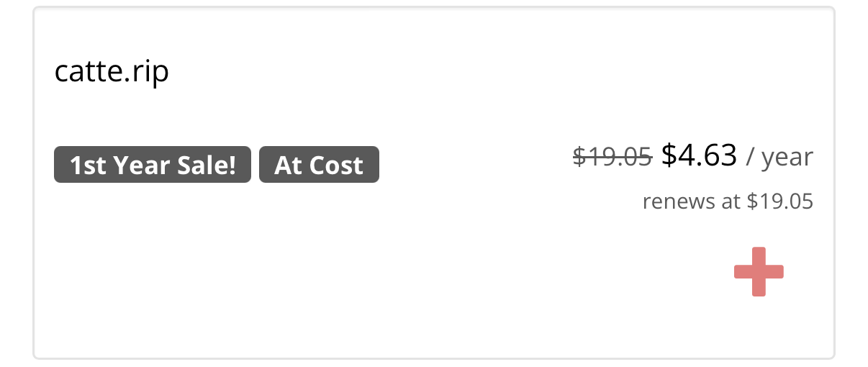Click the struck-through $19.05 price
The width and height of the screenshot is (868, 367).
pos(612,156)
